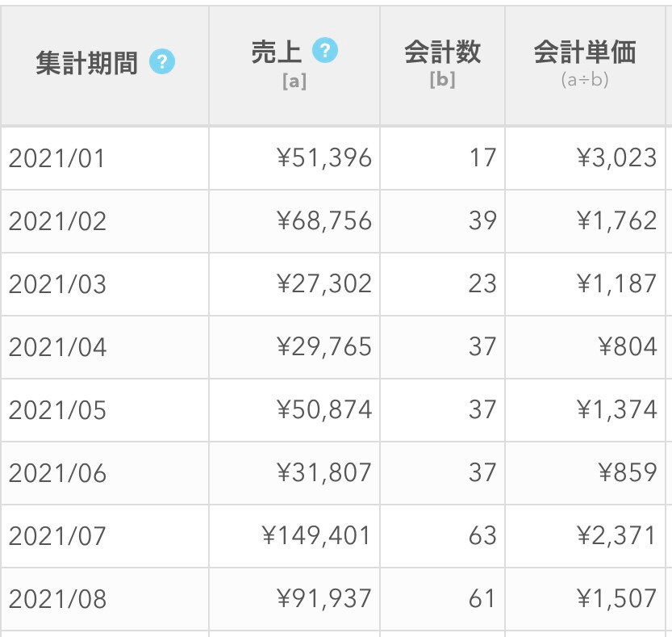Select the 2021/01 period row

(x=56, y=158)
